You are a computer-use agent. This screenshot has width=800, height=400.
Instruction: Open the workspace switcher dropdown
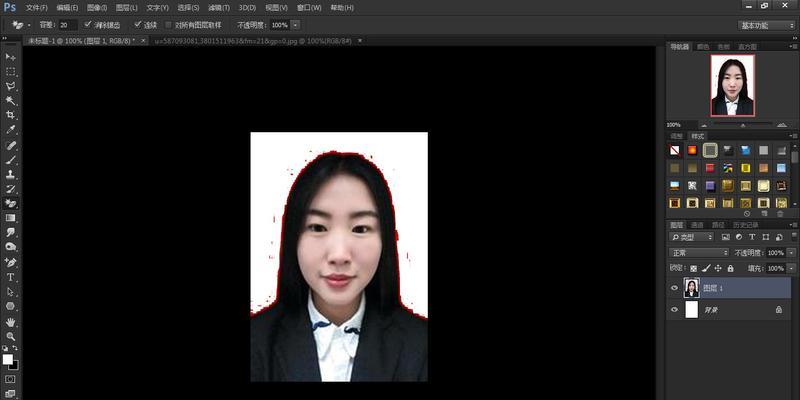(x=766, y=26)
